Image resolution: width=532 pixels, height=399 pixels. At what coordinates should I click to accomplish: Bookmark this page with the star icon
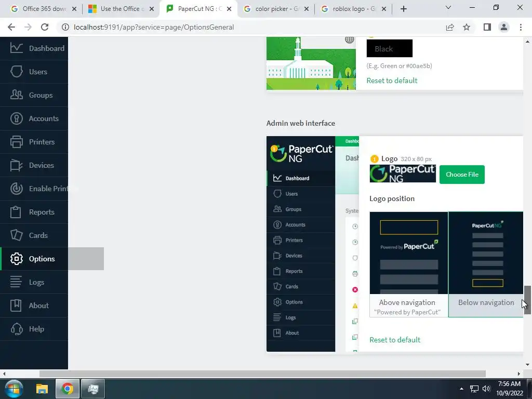coord(467,27)
